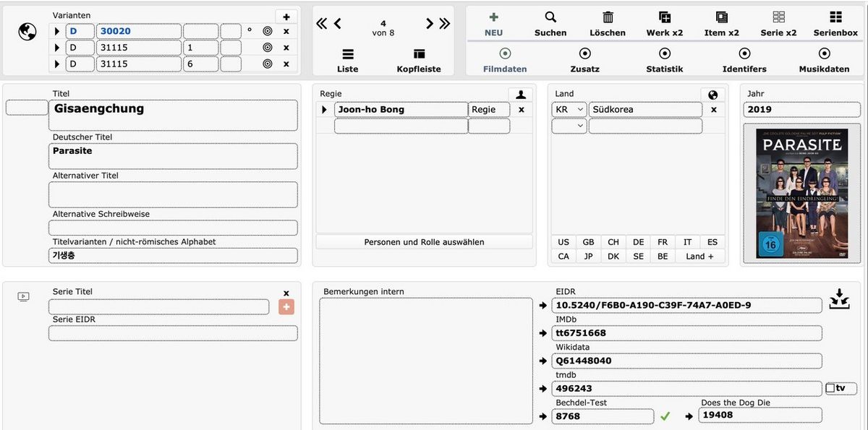Open the Identifers tab
This screenshot has width=868, height=430.
click(744, 53)
